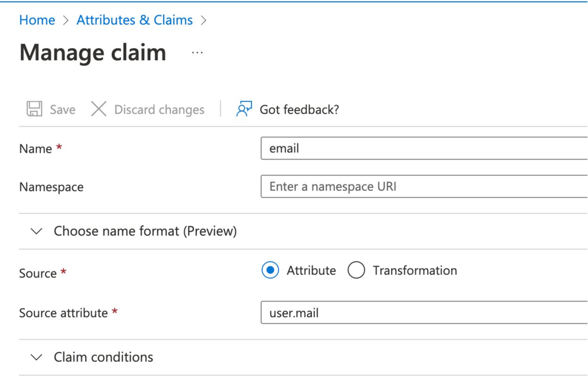Select the Transformation radio button

pyautogui.click(x=357, y=270)
